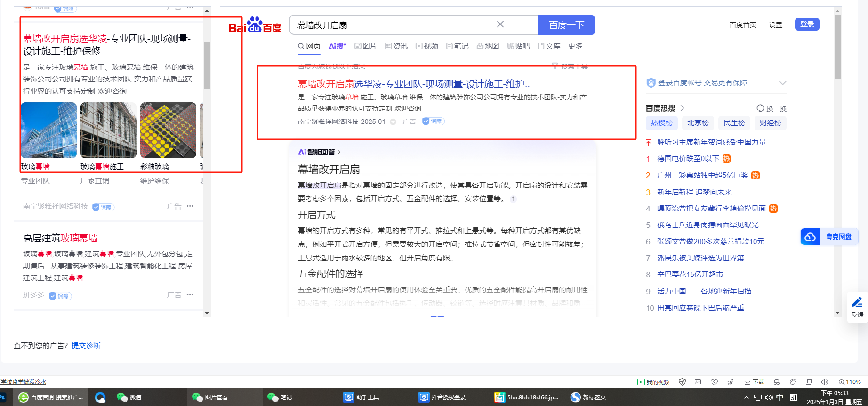Open the blue glass building thumbnail

[x=49, y=130]
